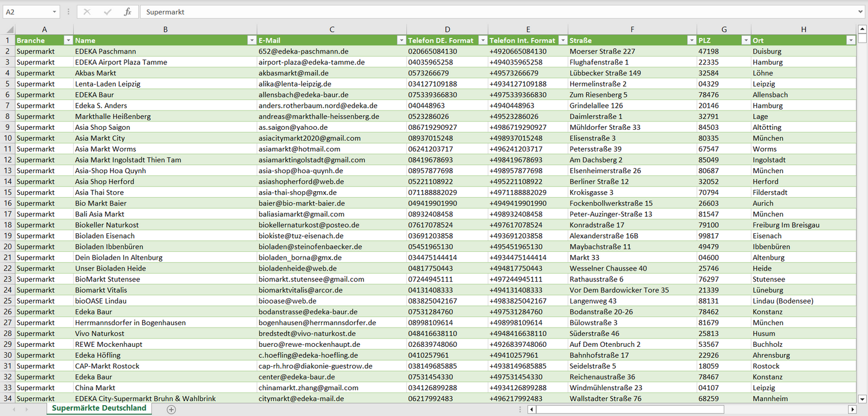Click the Select All corner triangle
Image resolution: width=868 pixels, height=416 pixels.
point(8,29)
